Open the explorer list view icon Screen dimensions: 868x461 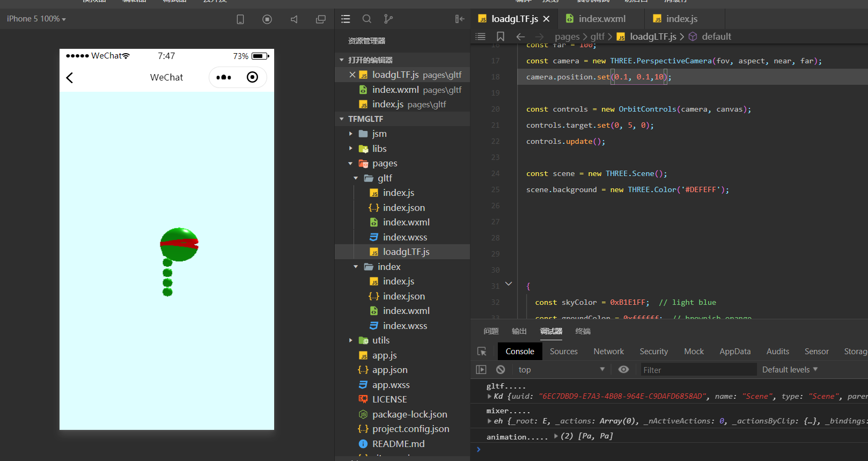(346, 19)
